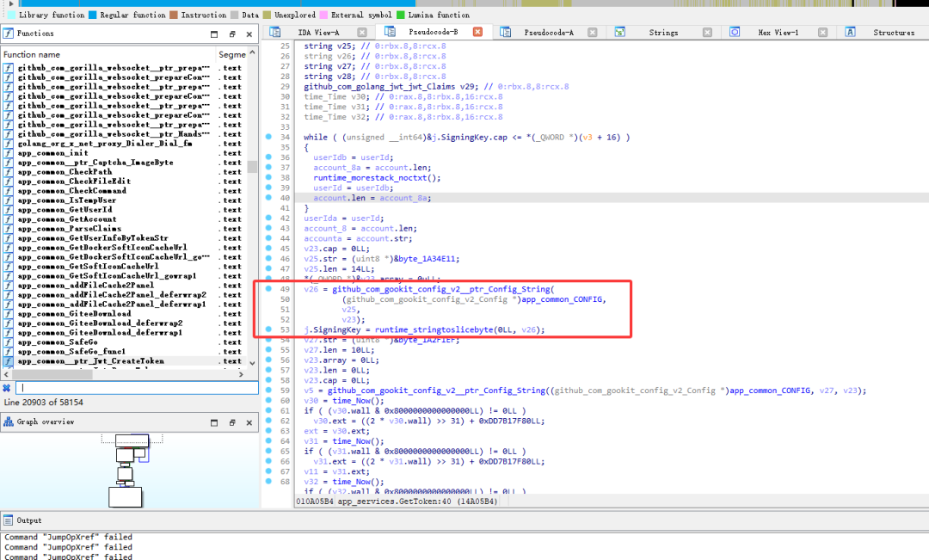Click functions list horizontal scroll right arrow
Screen dimensions: 929x560
pyautogui.click(x=241, y=374)
